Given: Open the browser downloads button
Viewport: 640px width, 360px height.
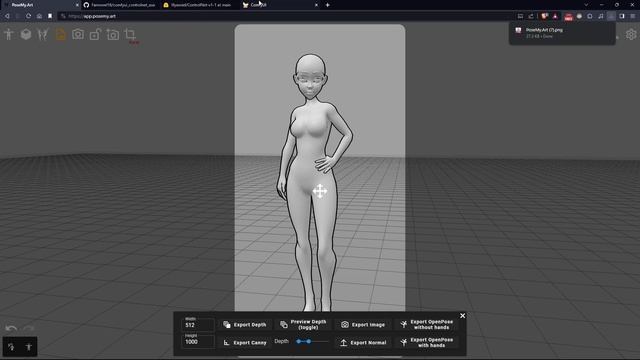Looking at the screenshot, I should tap(611, 16).
